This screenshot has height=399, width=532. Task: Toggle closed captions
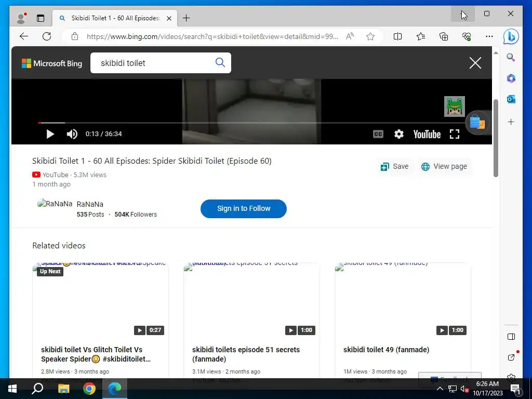point(378,134)
